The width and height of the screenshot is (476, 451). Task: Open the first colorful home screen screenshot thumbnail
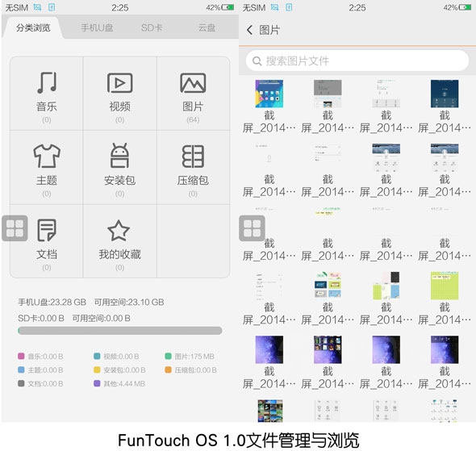pos(269,94)
